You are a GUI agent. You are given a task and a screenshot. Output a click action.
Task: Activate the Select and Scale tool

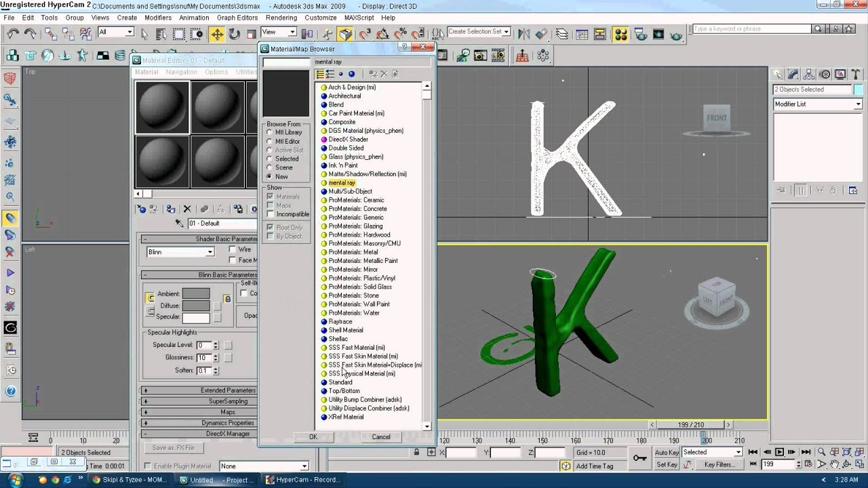[252, 34]
